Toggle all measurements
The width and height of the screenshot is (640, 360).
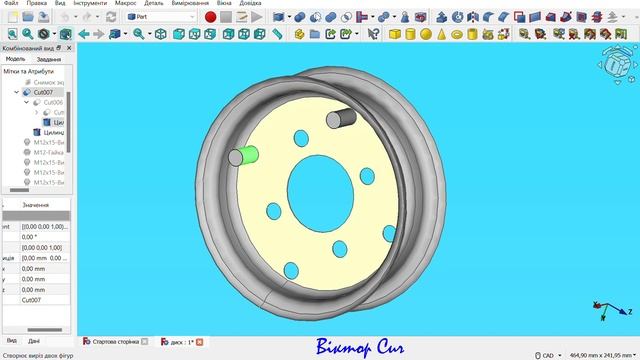click(590, 34)
